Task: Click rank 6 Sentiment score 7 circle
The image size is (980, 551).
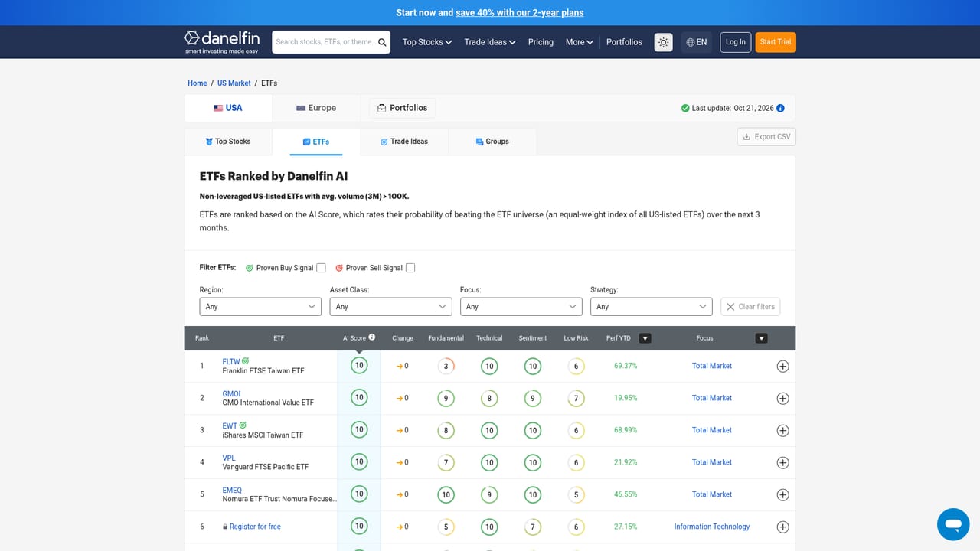Action: (x=533, y=527)
